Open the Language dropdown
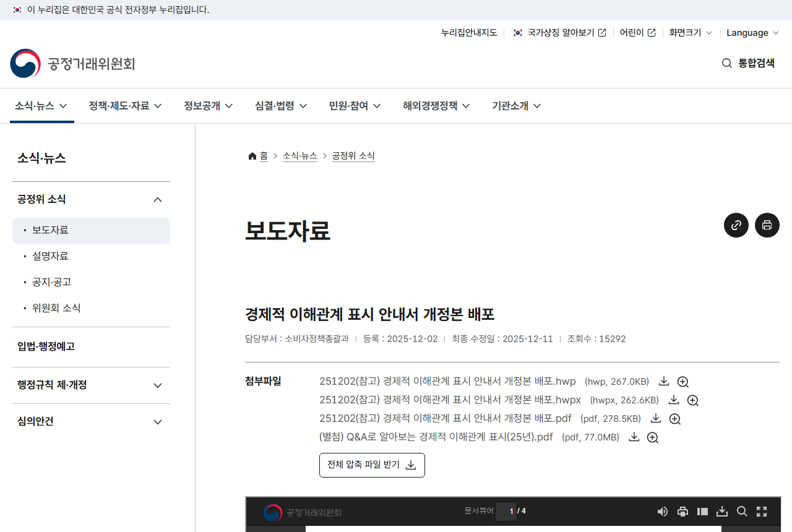The image size is (792, 532). coord(753,33)
